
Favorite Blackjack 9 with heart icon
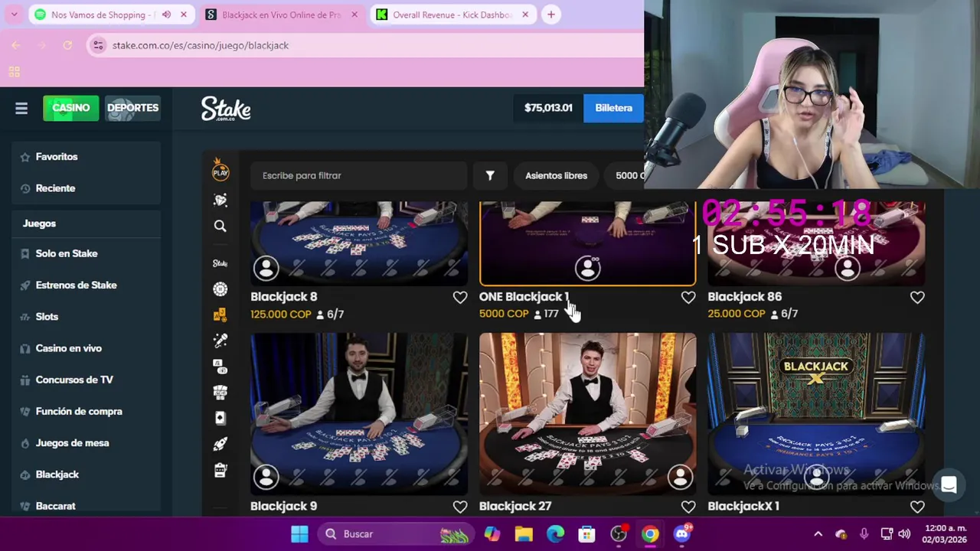[x=459, y=507]
